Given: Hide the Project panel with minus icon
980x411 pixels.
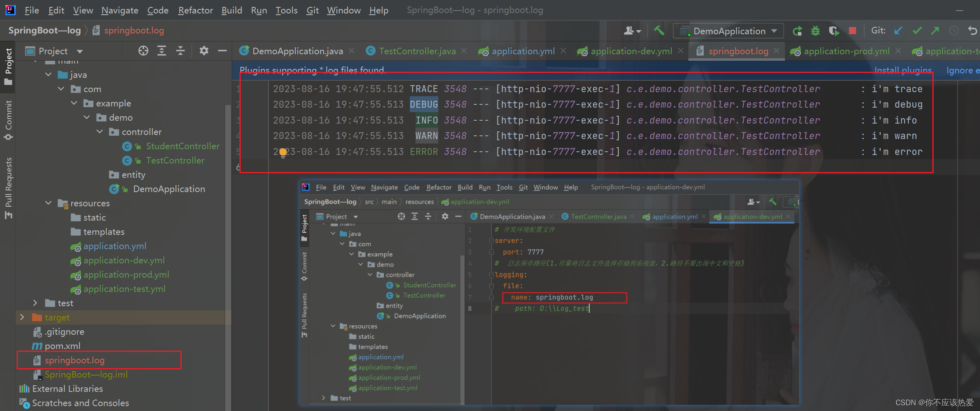Looking at the screenshot, I should pos(222,51).
